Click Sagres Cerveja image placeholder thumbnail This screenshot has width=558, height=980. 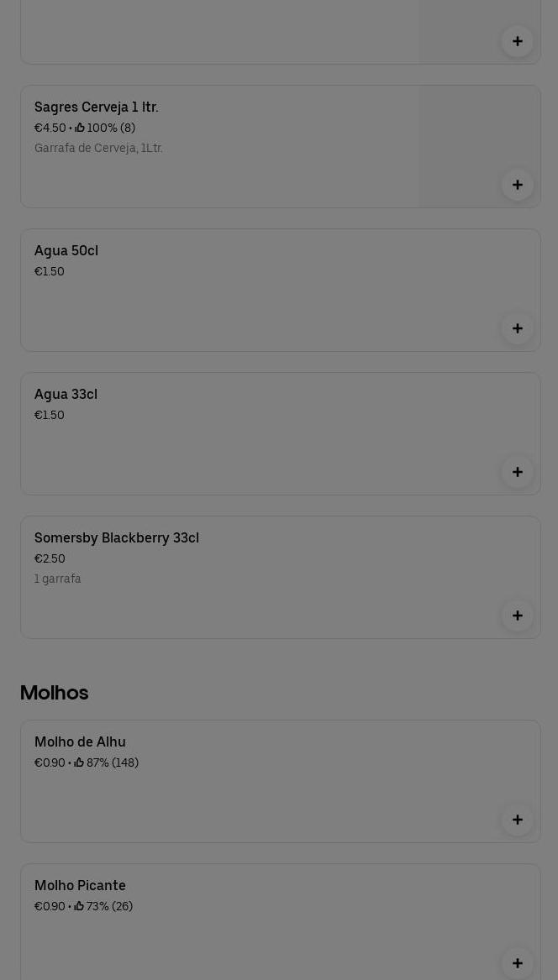pos(479,146)
